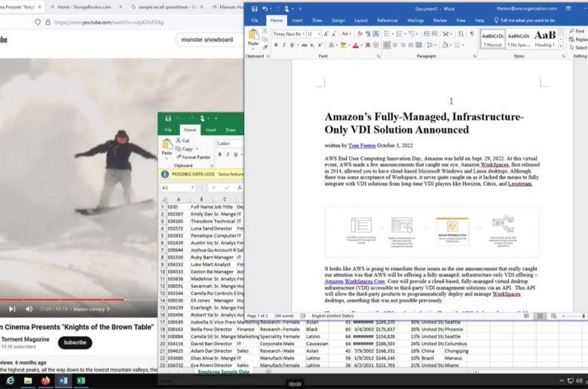Increase font size in Word
This screenshot has height=389, width=588.
pos(326,34)
